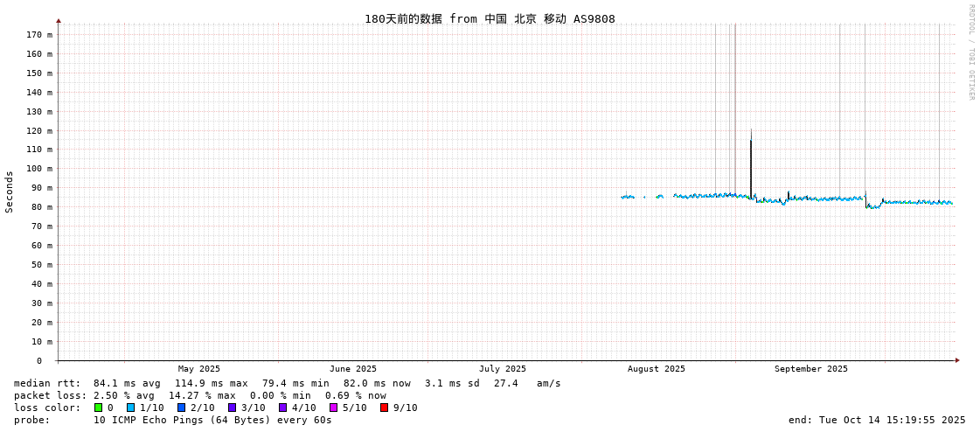
Task: Click the vertical Seconds axis label
Action: click(x=10, y=192)
